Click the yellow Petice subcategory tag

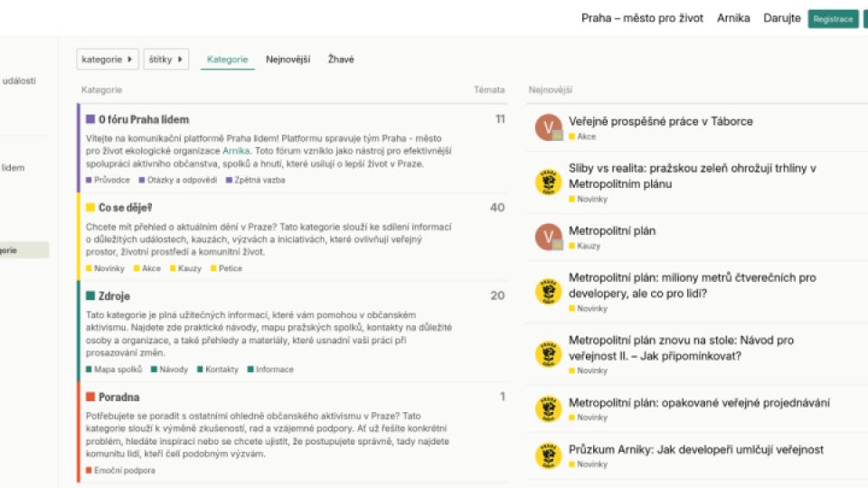pos(230,268)
